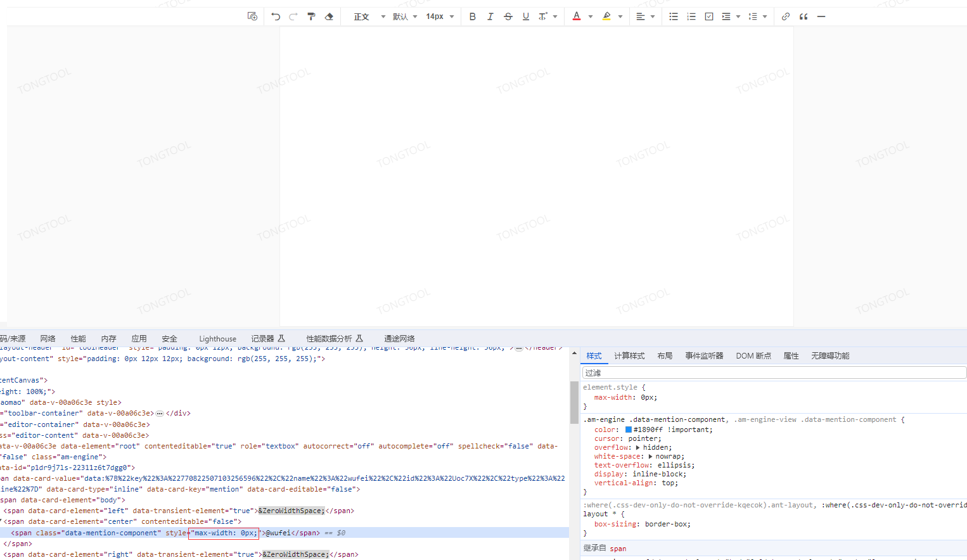The height and width of the screenshot is (560, 967).
Task: Click the Clear Formatting eraser icon
Action: click(x=329, y=16)
